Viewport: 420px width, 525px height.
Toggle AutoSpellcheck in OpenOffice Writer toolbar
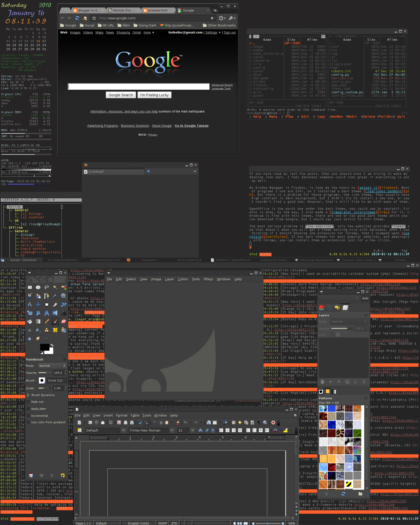pos(146,422)
